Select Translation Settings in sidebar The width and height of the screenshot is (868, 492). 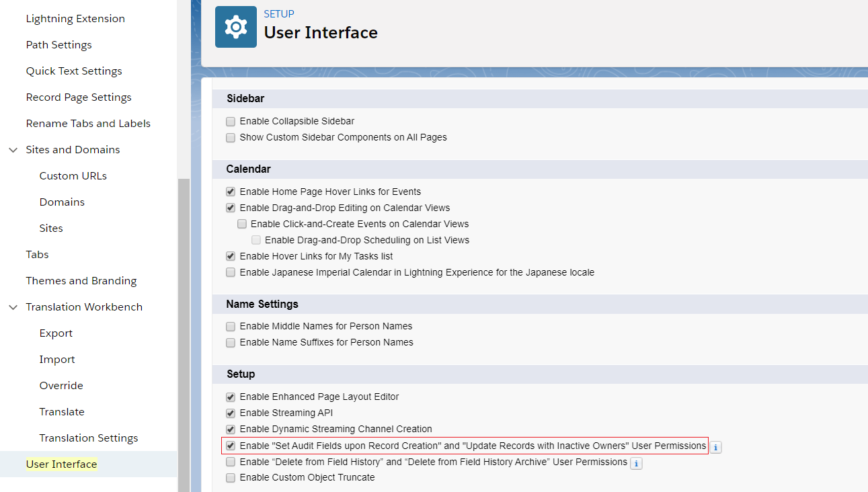click(x=88, y=438)
